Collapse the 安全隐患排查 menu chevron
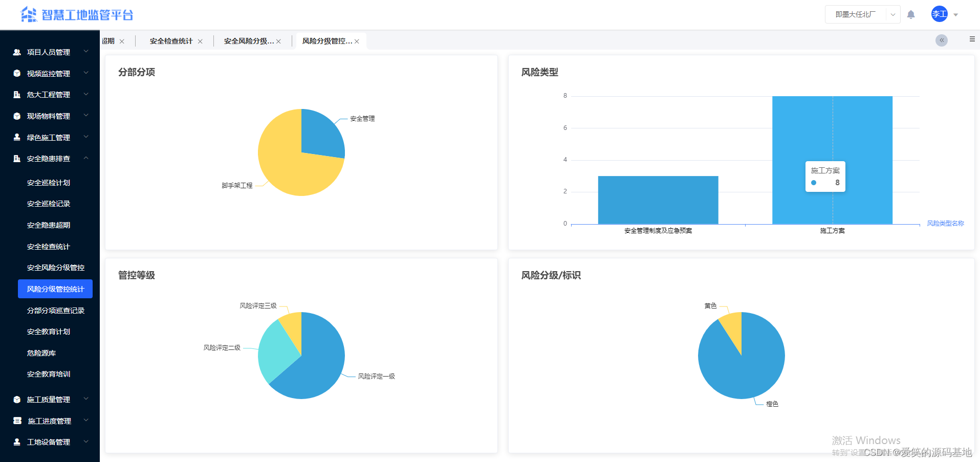Image resolution: width=980 pixels, height=462 pixels. (x=86, y=158)
